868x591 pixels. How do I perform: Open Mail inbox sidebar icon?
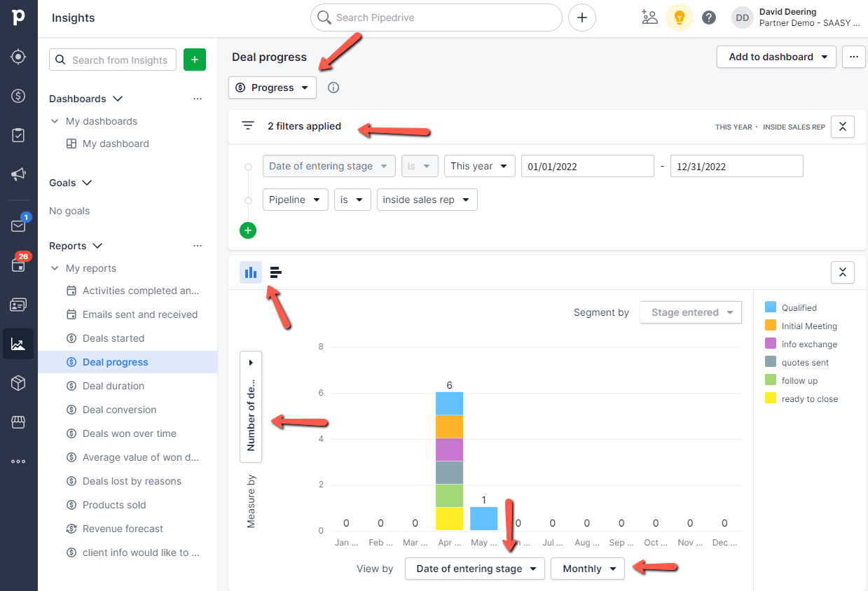[18, 225]
